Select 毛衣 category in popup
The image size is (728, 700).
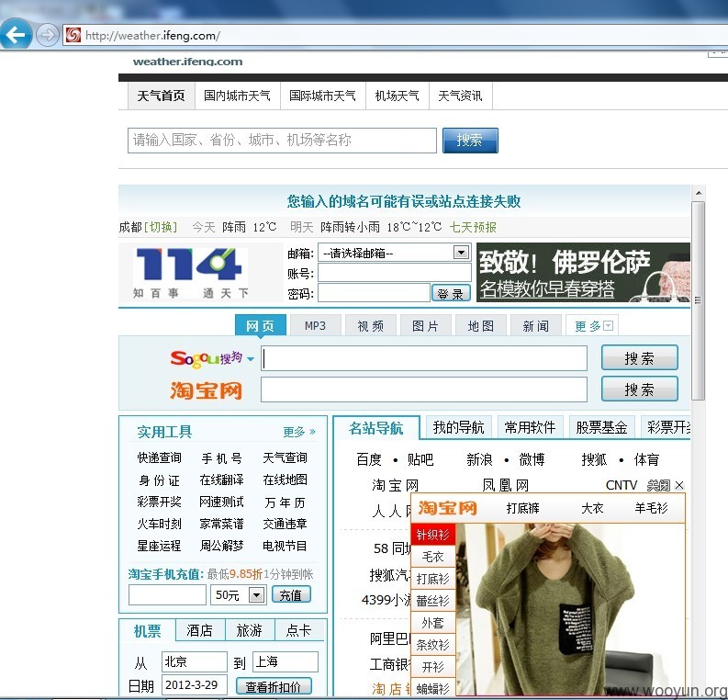433,557
